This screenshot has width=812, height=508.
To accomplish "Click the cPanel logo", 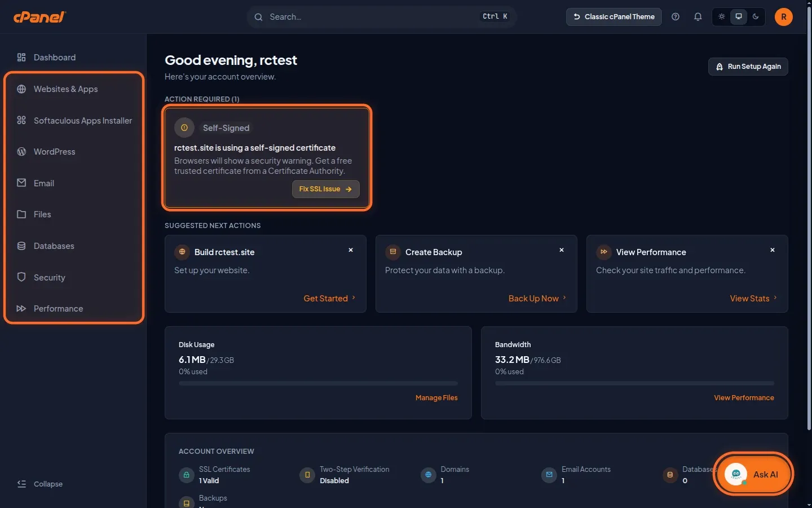I will 39,17.
